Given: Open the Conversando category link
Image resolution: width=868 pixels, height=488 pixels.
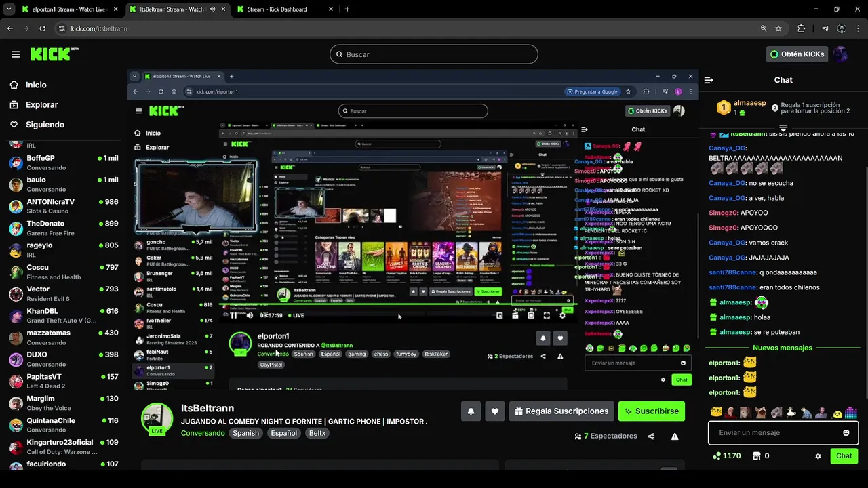Looking at the screenshot, I should 203,433.
